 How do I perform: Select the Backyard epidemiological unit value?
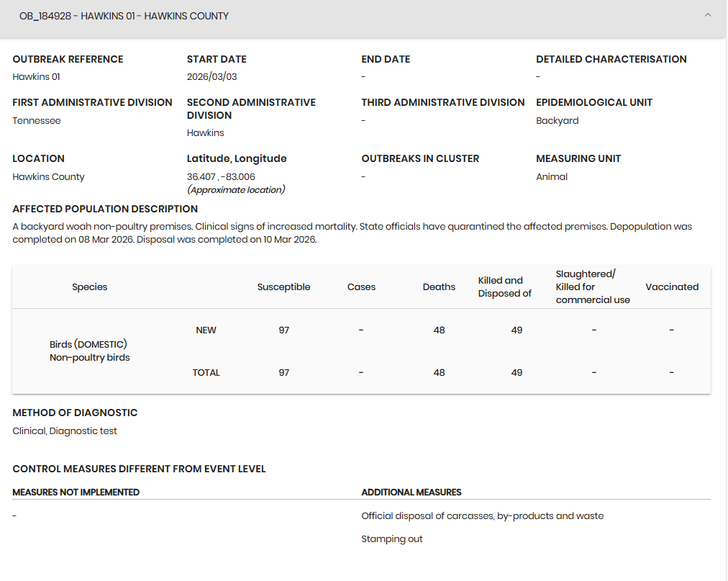point(557,121)
